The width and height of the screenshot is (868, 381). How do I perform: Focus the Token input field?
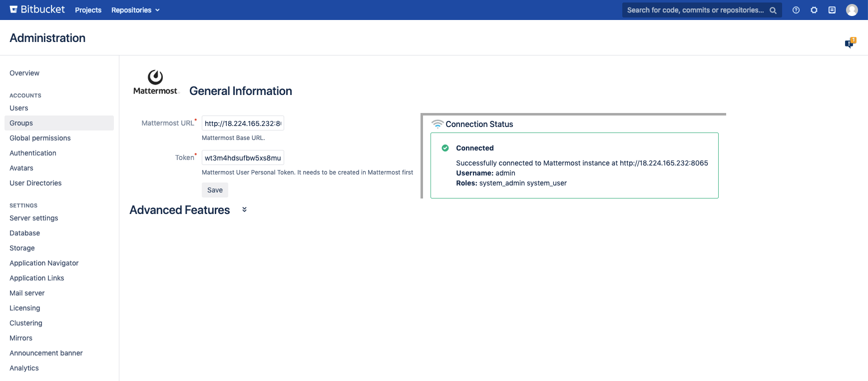tap(243, 158)
